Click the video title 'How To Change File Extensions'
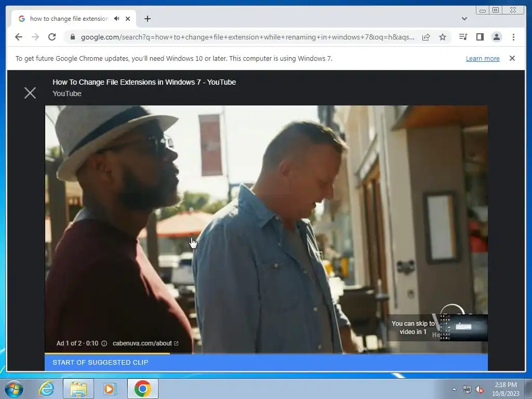Image resolution: width=532 pixels, height=399 pixels. point(144,82)
